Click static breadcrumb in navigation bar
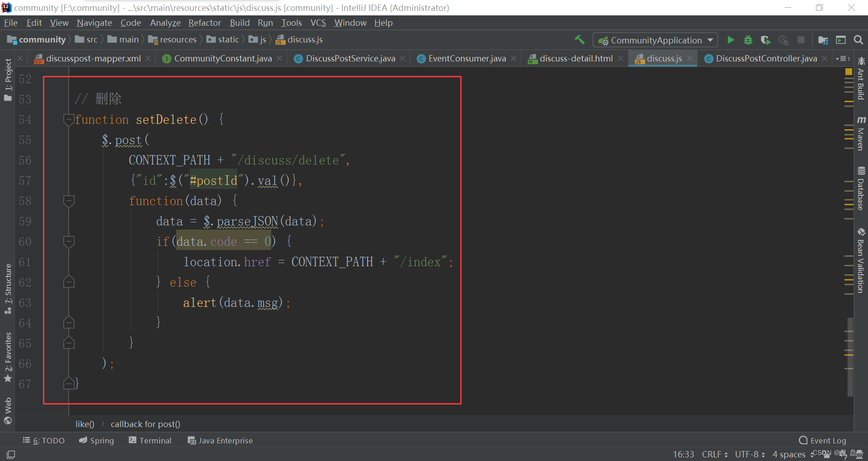 [223, 40]
